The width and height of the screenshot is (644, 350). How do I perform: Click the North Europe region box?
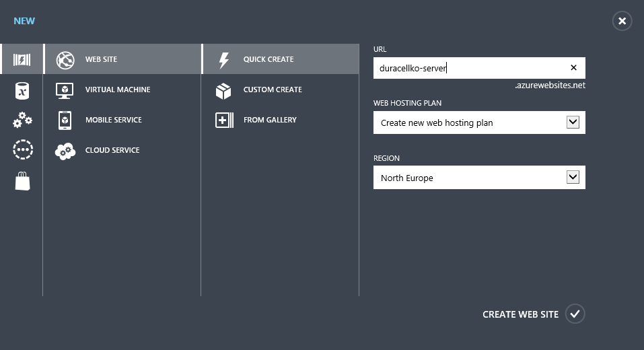click(479, 178)
